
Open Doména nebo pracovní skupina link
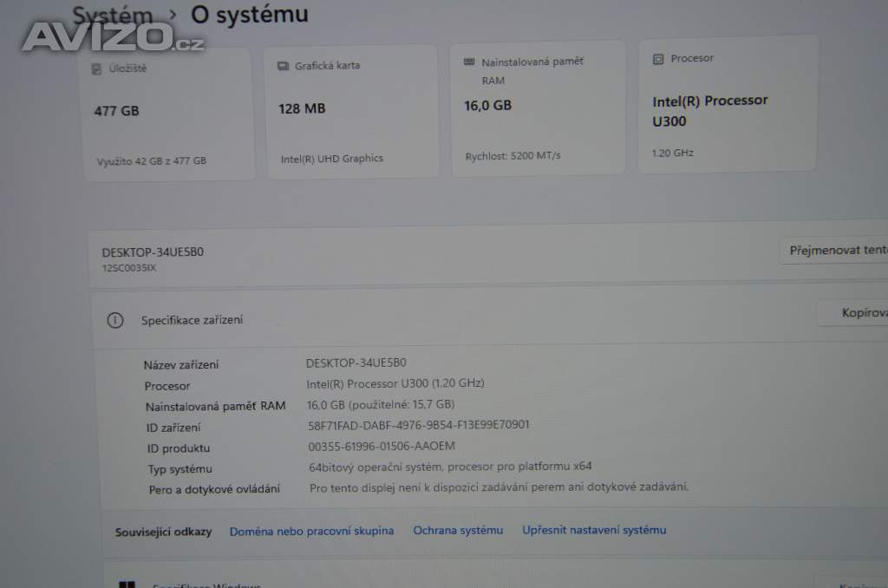click(x=311, y=532)
